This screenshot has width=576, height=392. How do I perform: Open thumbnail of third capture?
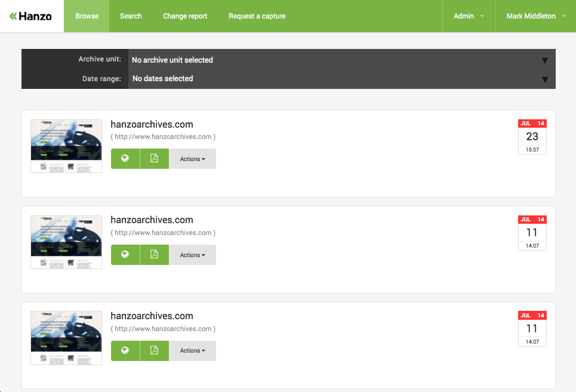point(66,338)
